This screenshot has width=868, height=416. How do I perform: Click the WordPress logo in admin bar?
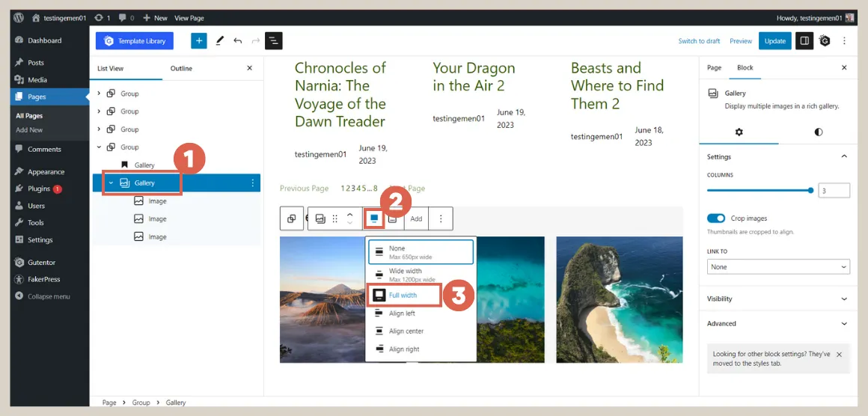coord(19,18)
